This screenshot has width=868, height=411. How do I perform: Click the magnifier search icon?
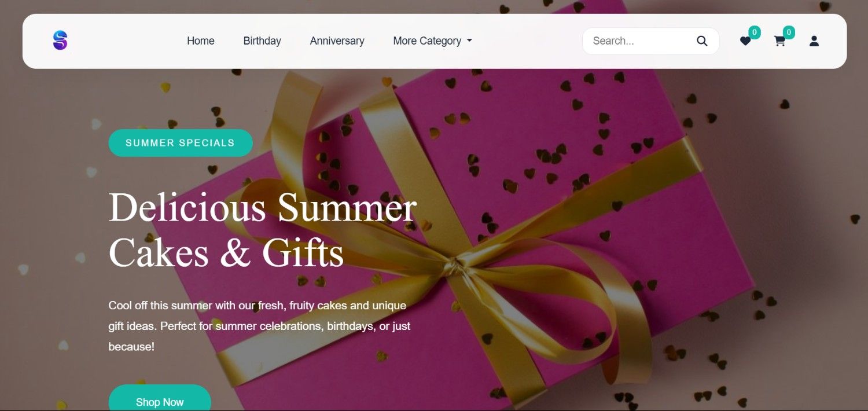coord(702,41)
